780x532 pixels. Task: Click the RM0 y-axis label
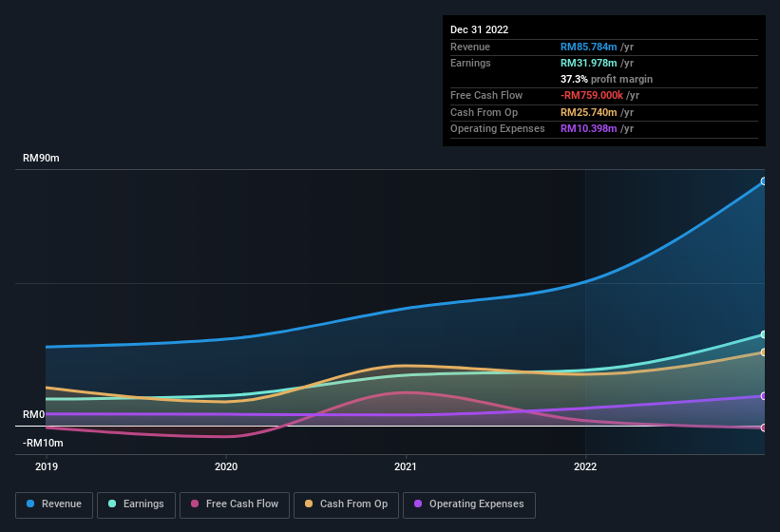33,414
